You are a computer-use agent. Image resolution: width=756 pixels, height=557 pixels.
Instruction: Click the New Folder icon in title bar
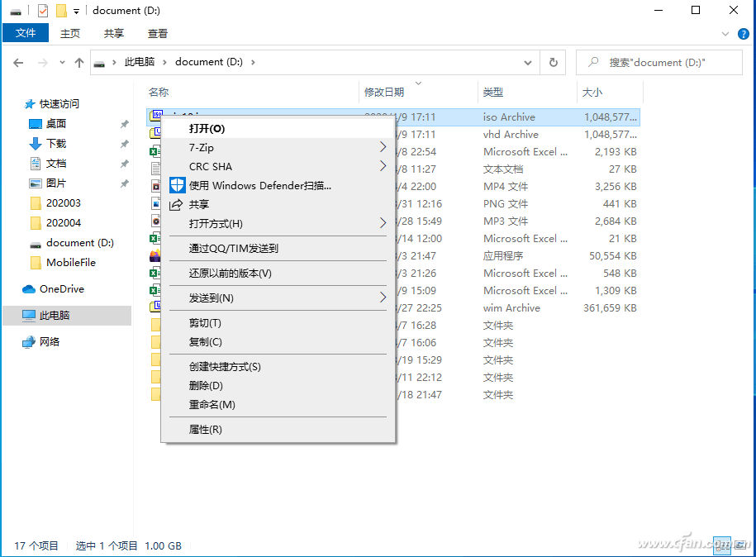click(x=60, y=11)
